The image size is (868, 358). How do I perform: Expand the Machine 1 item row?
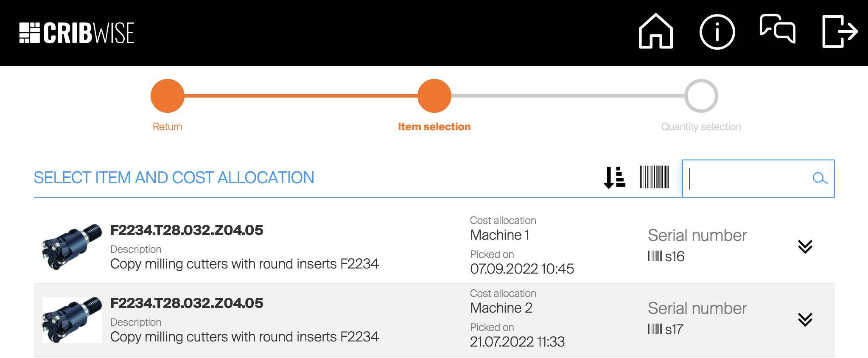pyautogui.click(x=805, y=246)
